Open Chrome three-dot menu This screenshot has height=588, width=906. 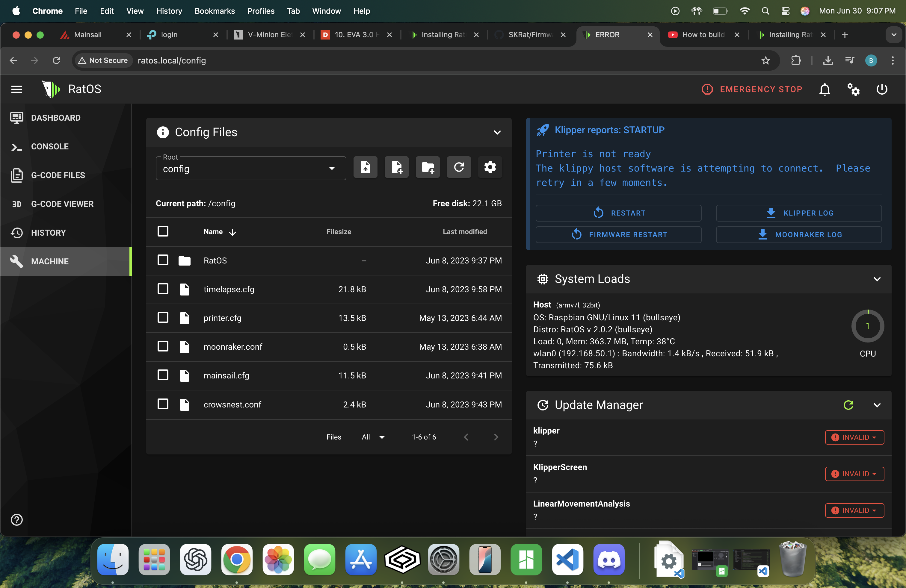[892, 60]
